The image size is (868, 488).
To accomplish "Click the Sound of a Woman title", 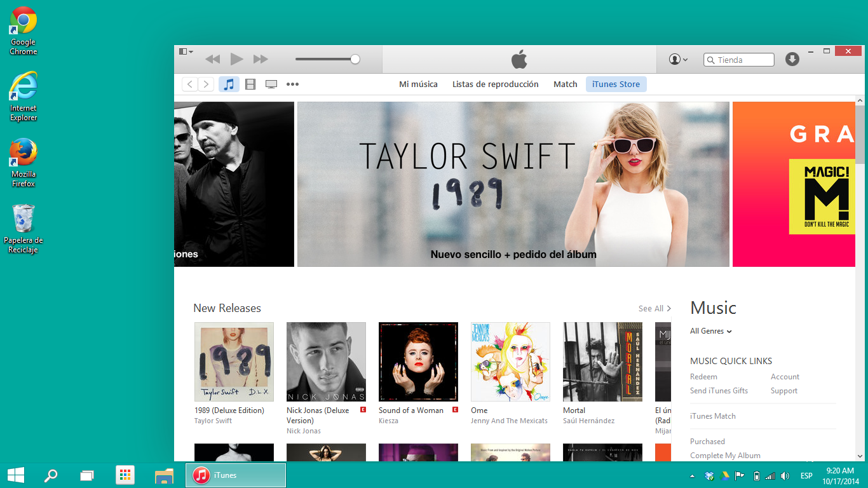I will [411, 410].
